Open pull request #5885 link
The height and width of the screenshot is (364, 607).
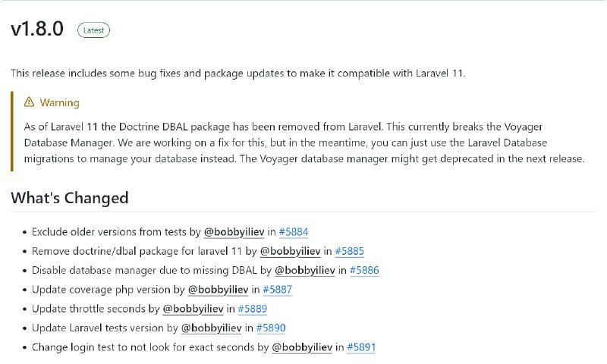(350, 252)
